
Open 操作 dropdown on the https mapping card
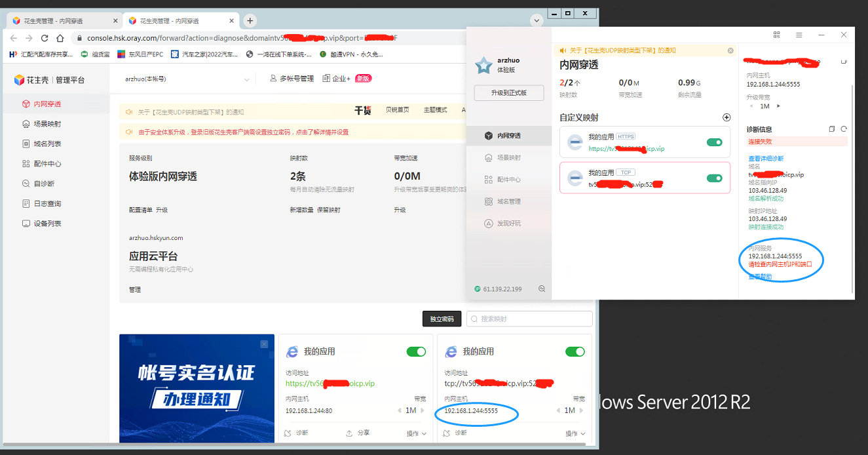point(417,433)
